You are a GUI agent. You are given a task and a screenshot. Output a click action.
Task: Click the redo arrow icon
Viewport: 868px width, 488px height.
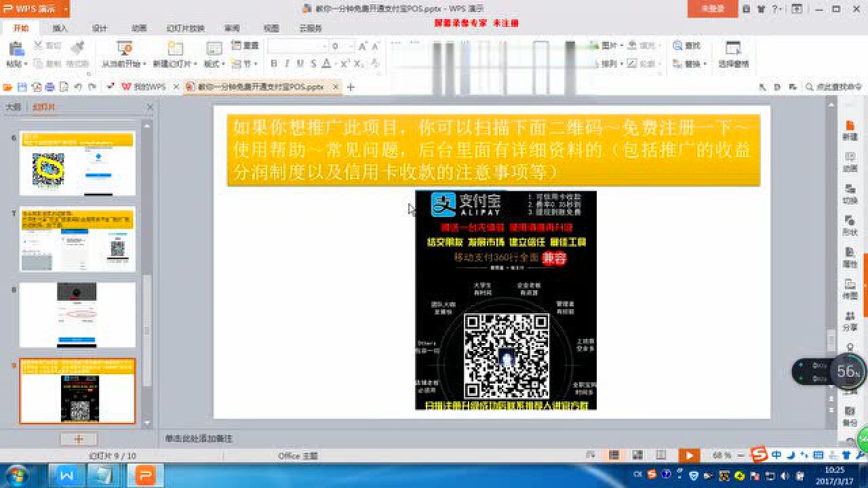pos(91,87)
